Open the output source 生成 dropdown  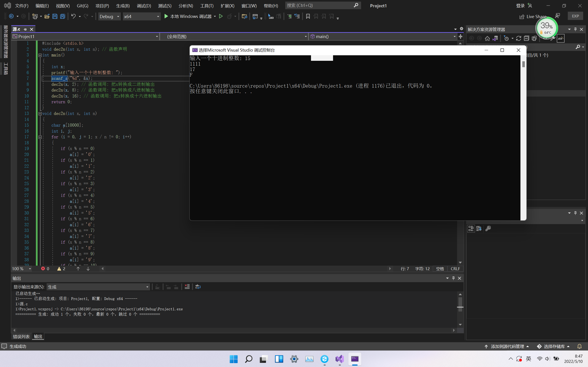click(x=98, y=287)
